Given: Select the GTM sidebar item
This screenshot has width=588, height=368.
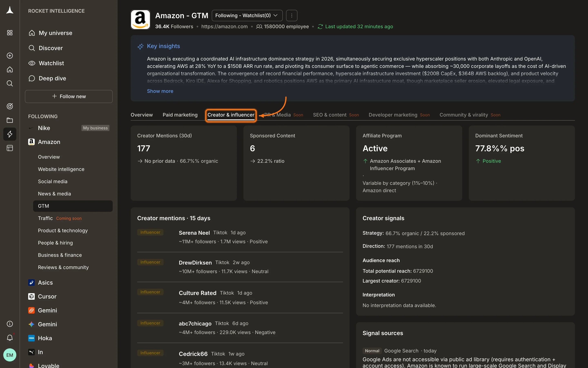Looking at the screenshot, I should (x=73, y=206).
